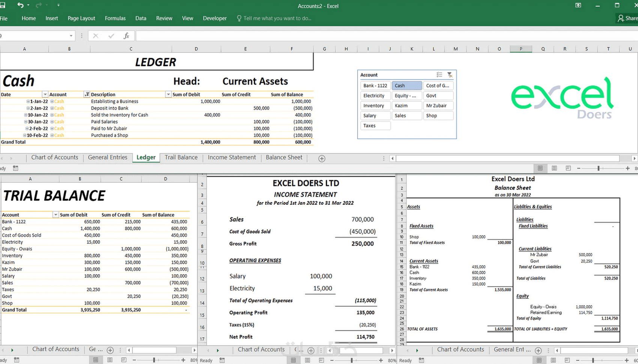Select Mr Zubair in the Account slicer

(438, 106)
